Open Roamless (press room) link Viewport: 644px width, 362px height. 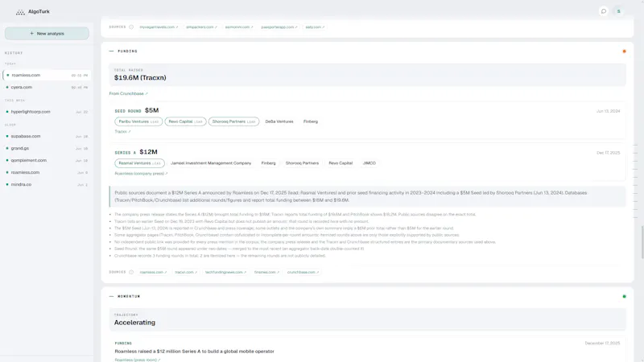[x=137, y=360]
